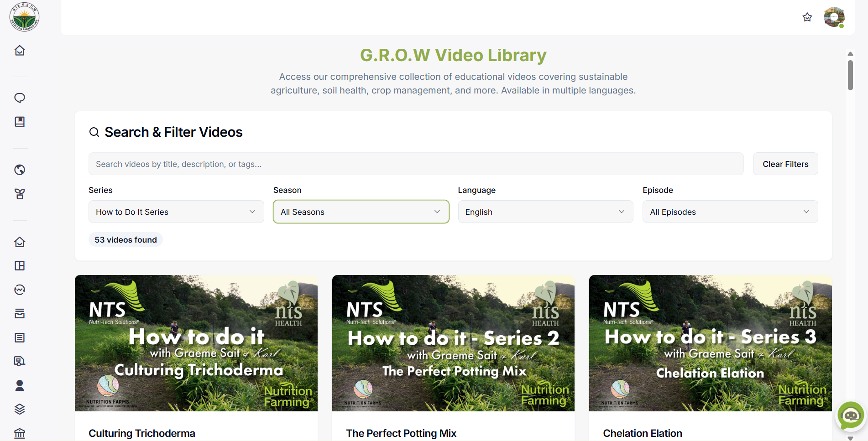Screen dimensions: 868x441
Task: Open the analytics chart icon
Action: 20,290
